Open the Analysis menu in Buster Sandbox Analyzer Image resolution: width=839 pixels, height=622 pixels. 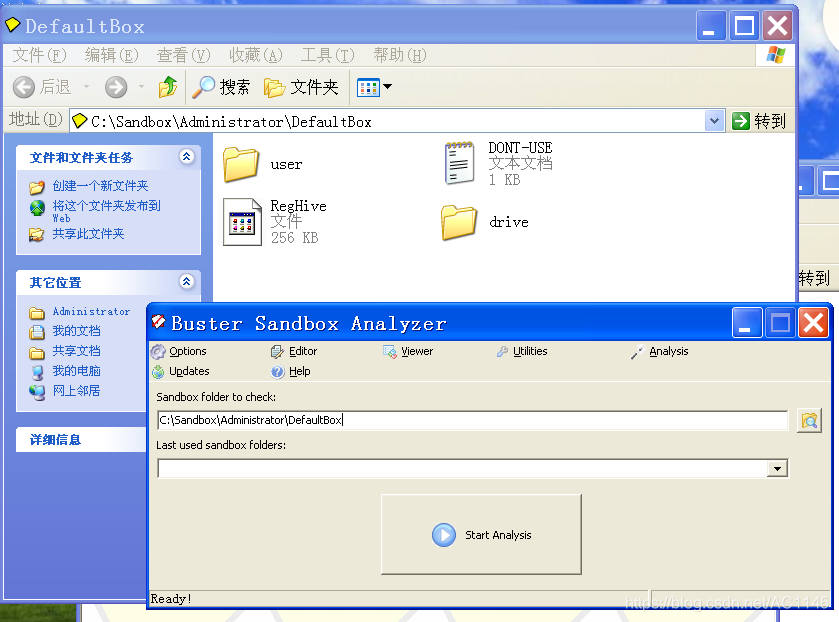659,352
